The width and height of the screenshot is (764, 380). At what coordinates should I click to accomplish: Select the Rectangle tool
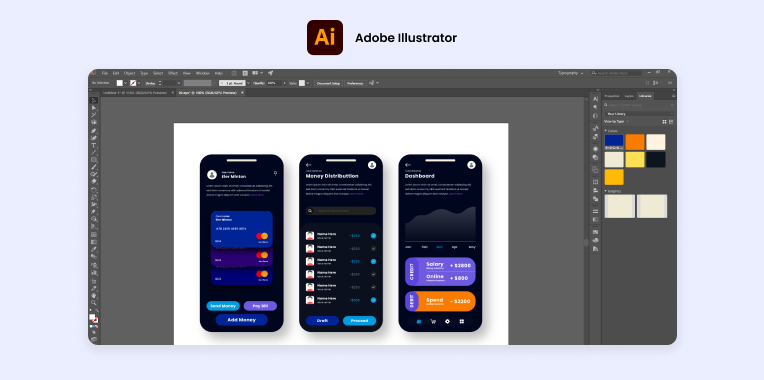[x=94, y=159]
